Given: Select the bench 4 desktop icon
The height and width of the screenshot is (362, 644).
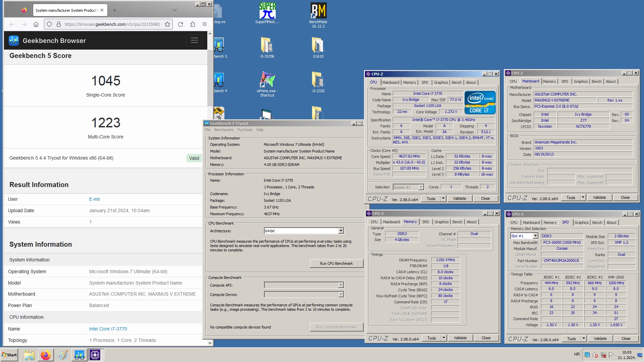Looking at the screenshot, I should pos(220,83).
